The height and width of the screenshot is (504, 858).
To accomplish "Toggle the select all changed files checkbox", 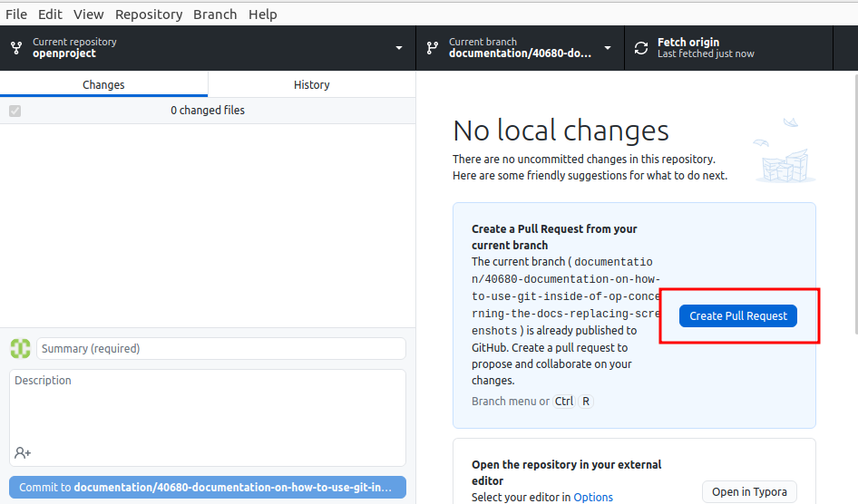I will click(15, 111).
